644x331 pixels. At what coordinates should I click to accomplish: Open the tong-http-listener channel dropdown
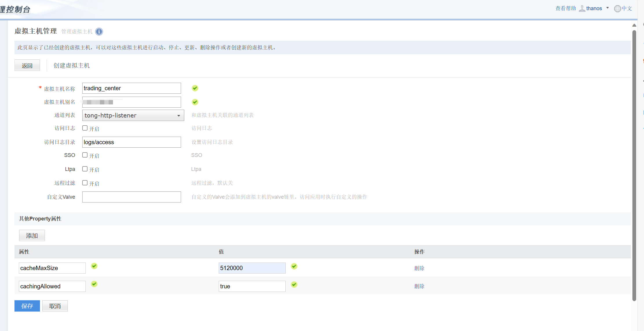pyautogui.click(x=133, y=115)
